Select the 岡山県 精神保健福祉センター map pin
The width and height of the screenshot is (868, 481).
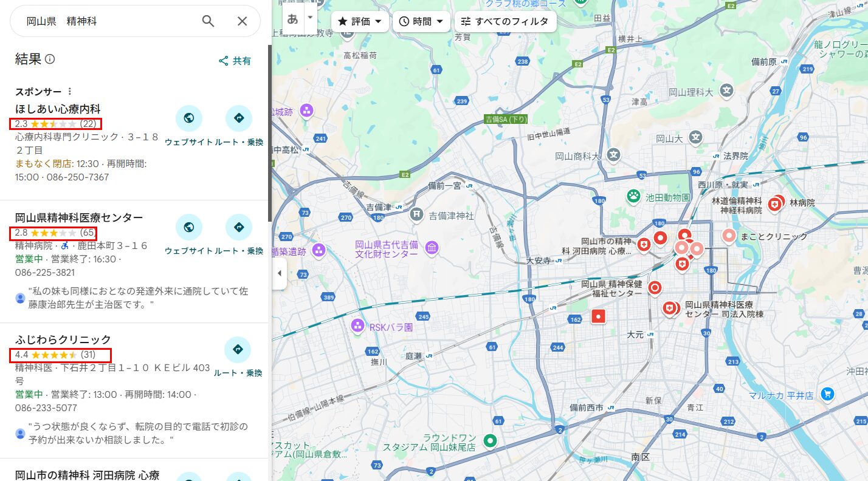pyautogui.click(x=655, y=287)
